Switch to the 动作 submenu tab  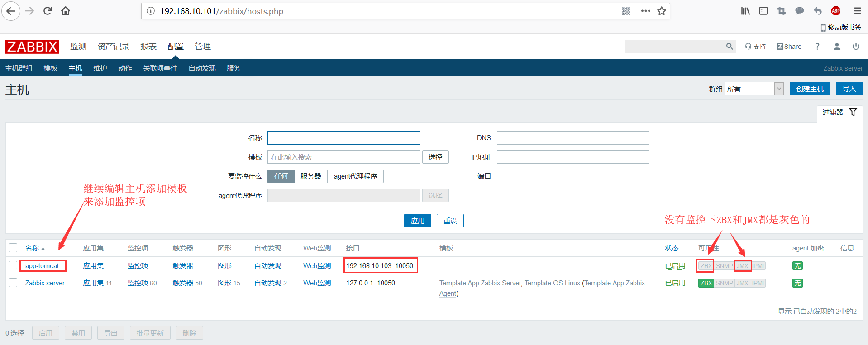pyautogui.click(x=125, y=68)
